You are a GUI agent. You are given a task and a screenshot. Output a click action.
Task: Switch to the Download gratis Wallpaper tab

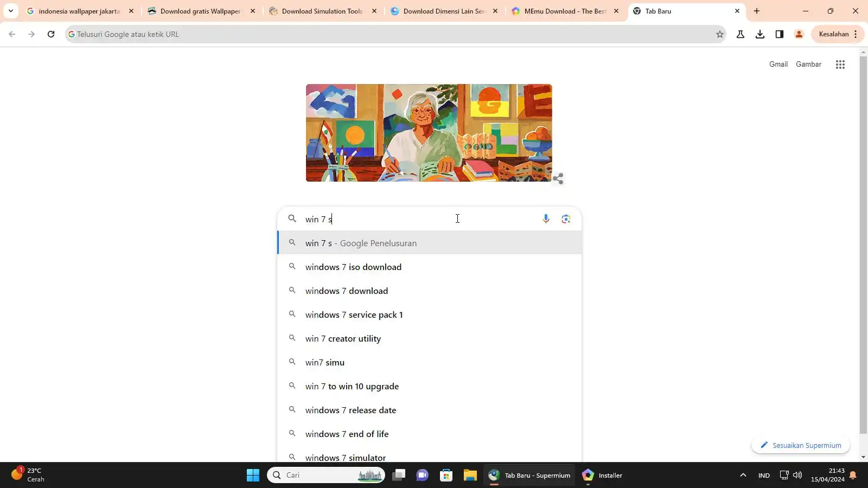[200, 11]
